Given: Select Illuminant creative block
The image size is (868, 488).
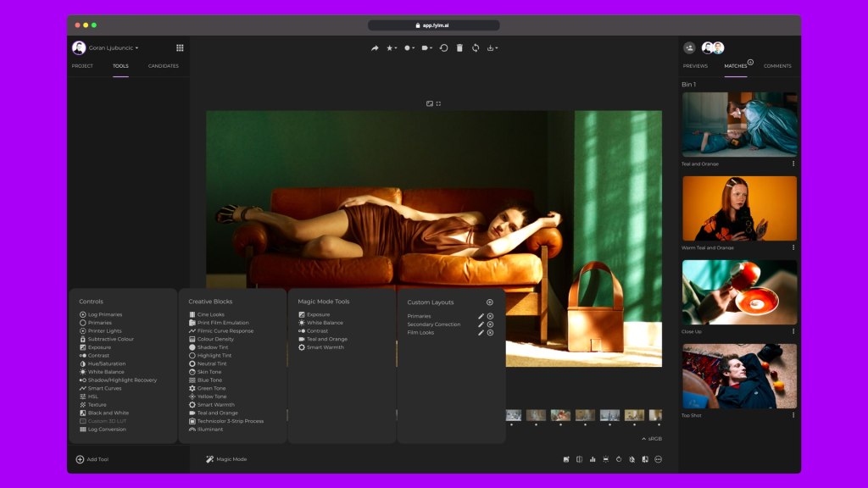Looking at the screenshot, I should coord(206,430).
